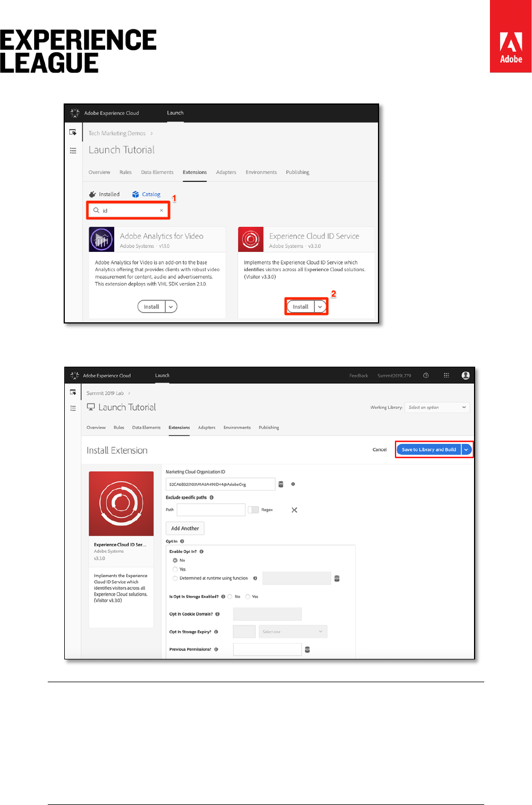Click Adobe Analytics for Video extension icon
This screenshot has width=532, height=805.
[x=102, y=239]
